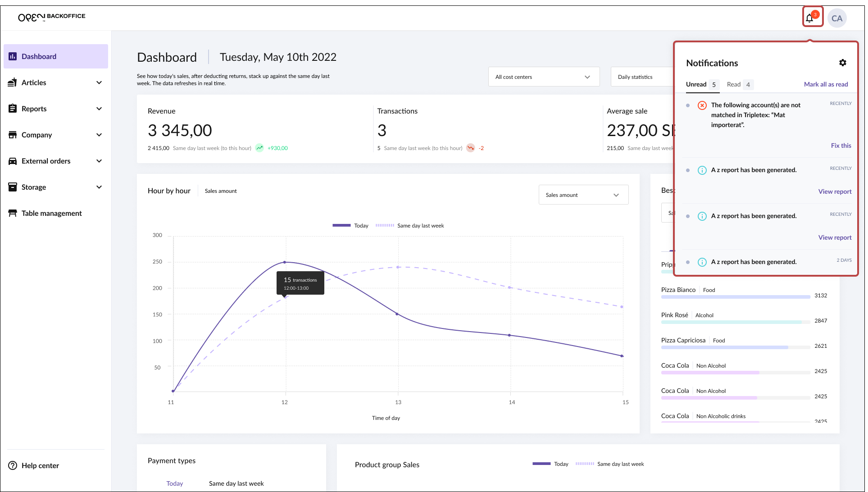Select Same day last week payment tab

point(236,483)
